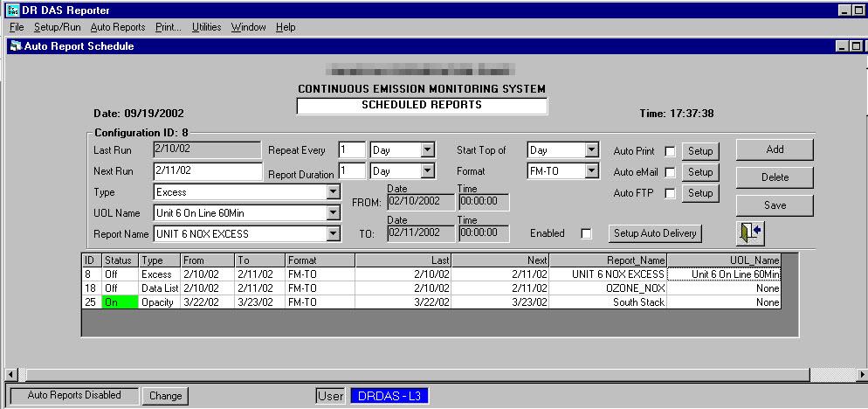Open the Utilities menu

206,27
